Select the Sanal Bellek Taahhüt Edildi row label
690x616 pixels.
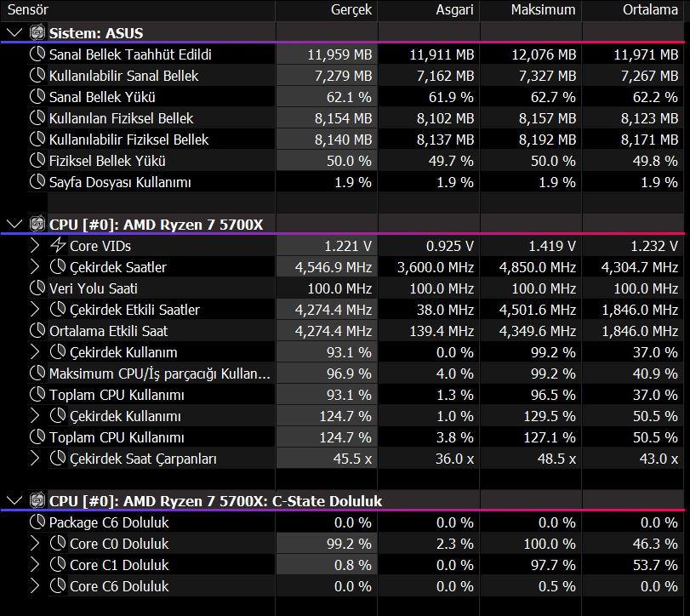(x=130, y=54)
